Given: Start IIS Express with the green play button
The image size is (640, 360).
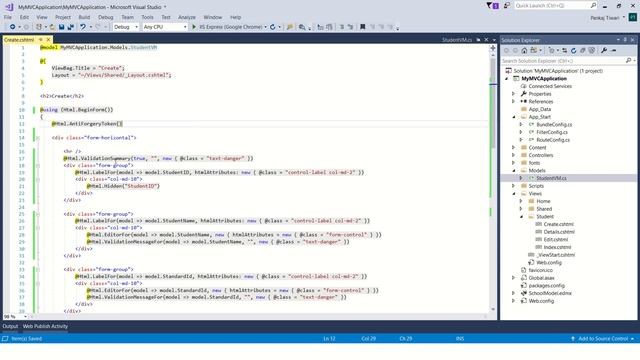Looking at the screenshot, I should (194, 27).
